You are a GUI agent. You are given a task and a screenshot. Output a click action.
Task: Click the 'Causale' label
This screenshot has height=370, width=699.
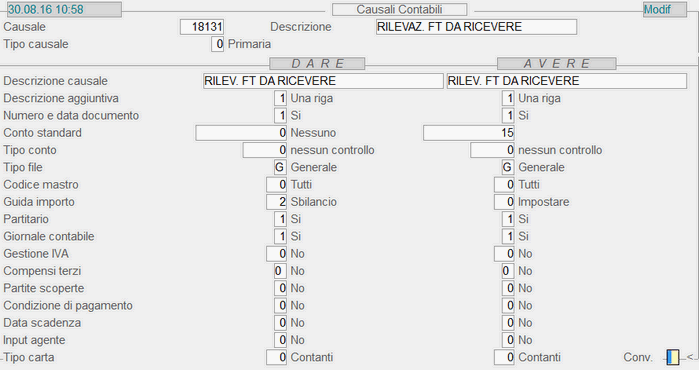tap(24, 27)
